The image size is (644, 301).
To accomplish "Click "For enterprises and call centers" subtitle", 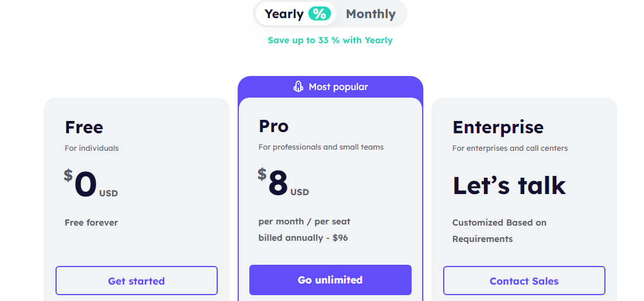I will tap(510, 148).
